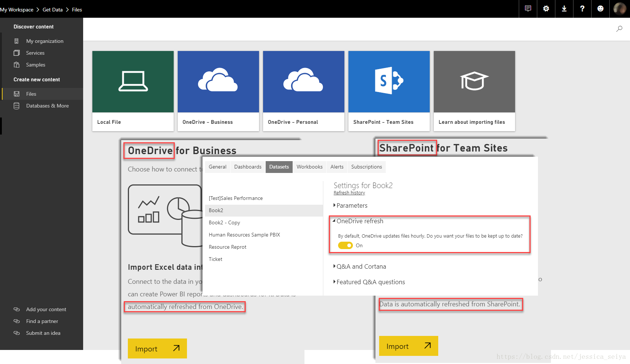Click the Settings for Book2 heading
This screenshot has height=364, width=630.
pos(363,185)
